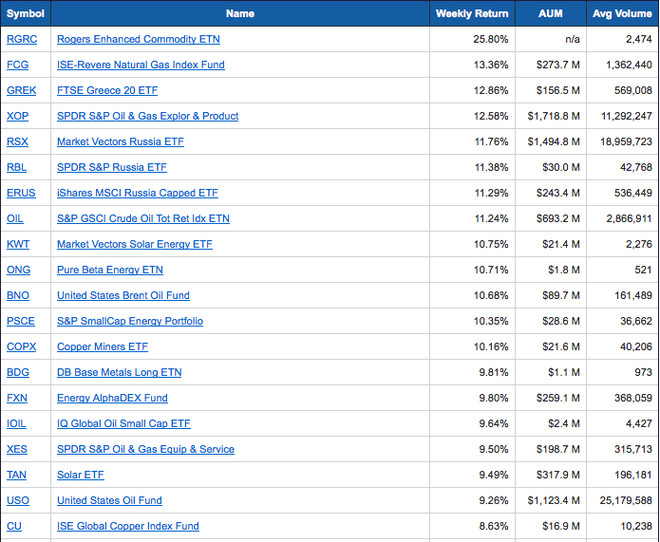Open the RGRC symbol link
This screenshot has height=542, width=660.
click(22, 39)
